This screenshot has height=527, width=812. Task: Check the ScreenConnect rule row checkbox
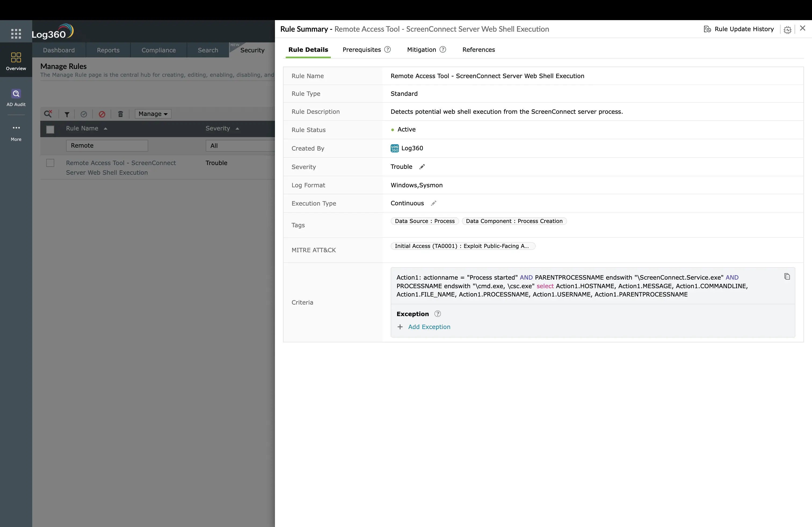50,163
